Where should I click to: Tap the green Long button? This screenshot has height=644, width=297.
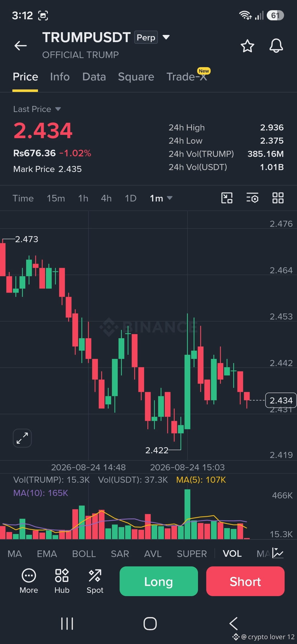tap(159, 581)
